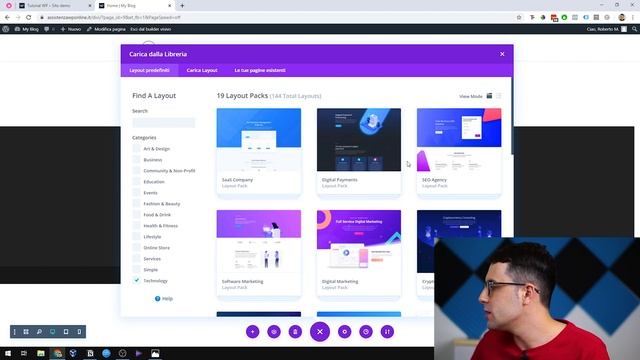Open Divi editing history clock button

tap(366, 332)
